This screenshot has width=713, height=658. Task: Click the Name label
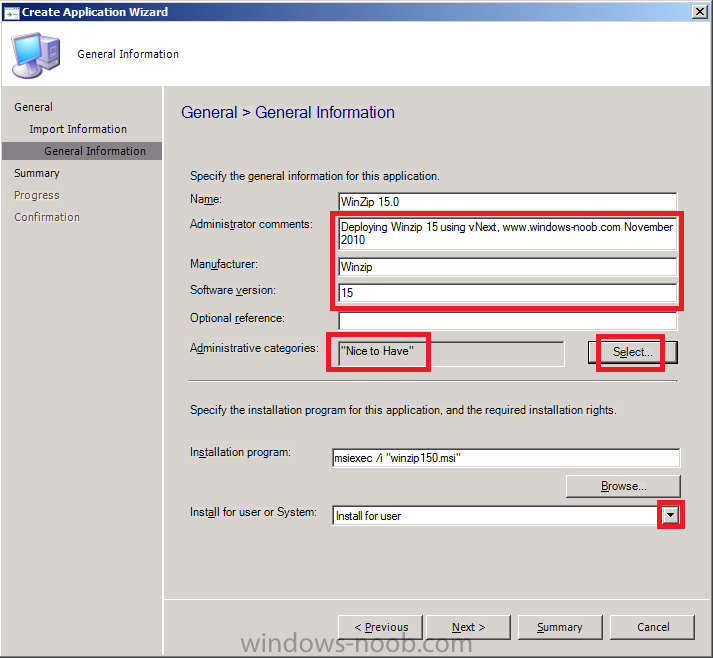pos(206,199)
